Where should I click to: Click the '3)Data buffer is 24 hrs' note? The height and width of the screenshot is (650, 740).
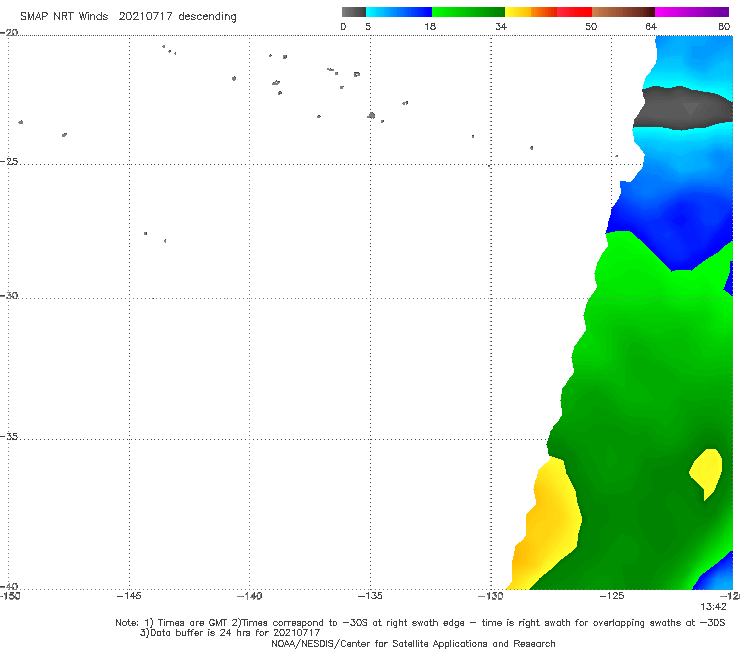230,633
